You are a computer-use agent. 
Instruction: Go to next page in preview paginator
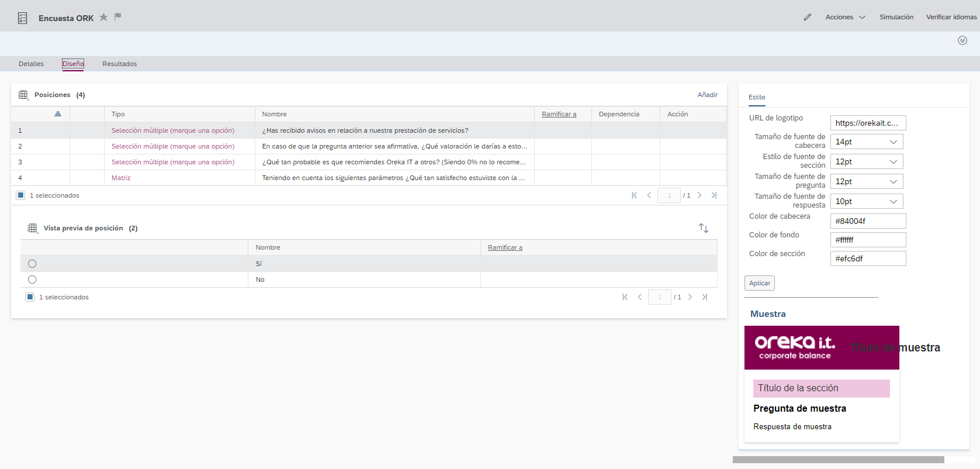tap(690, 297)
